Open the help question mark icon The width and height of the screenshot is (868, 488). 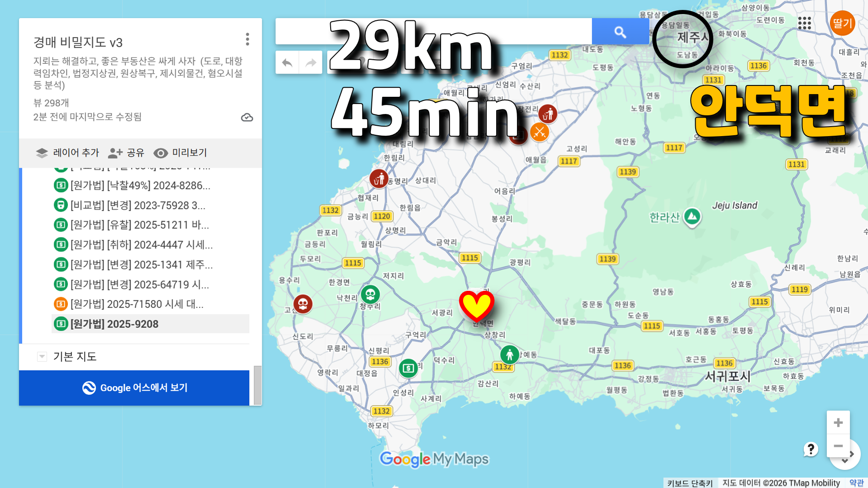coord(811,449)
